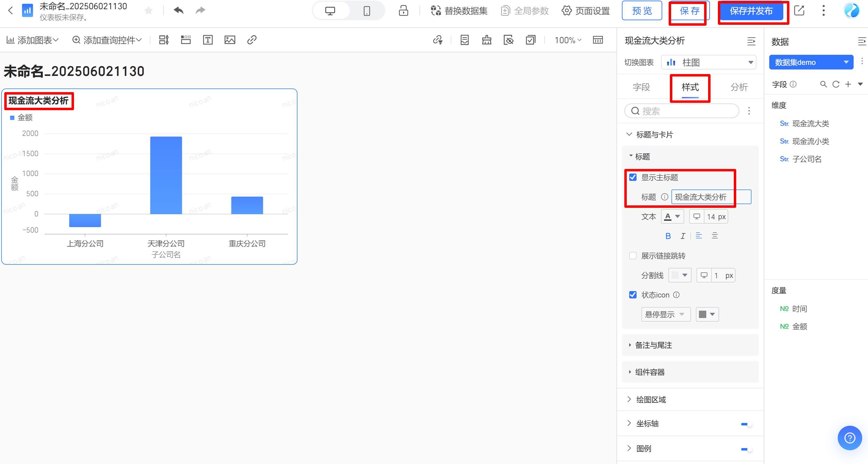Insert an image widget icon
Image resolution: width=868 pixels, height=464 pixels.
coord(230,40)
